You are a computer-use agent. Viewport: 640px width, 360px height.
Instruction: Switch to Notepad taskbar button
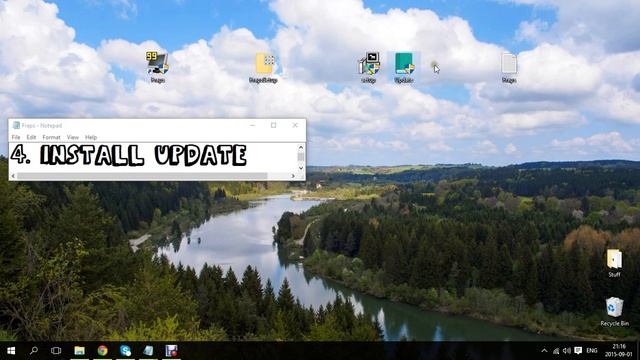pyautogui.click(x=148, y=351)
